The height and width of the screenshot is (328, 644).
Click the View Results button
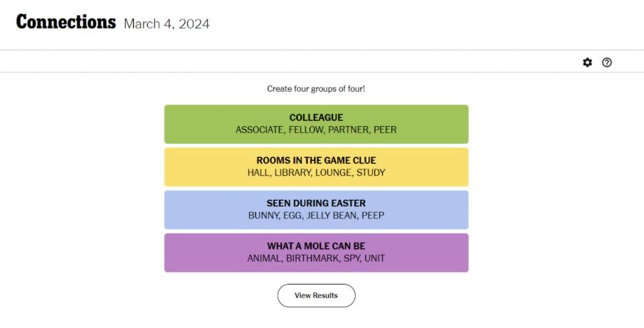[316, 295]
